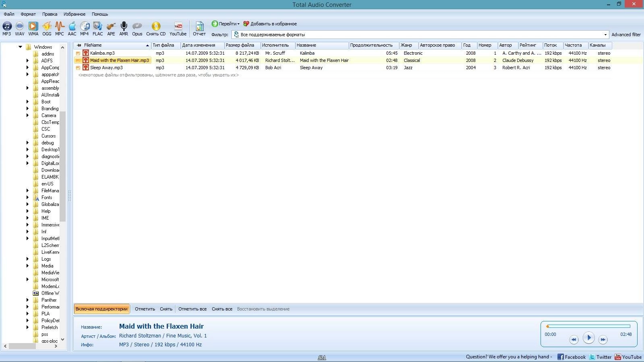Open the Twitter link in status bar
644x362 pixels.
601,357
